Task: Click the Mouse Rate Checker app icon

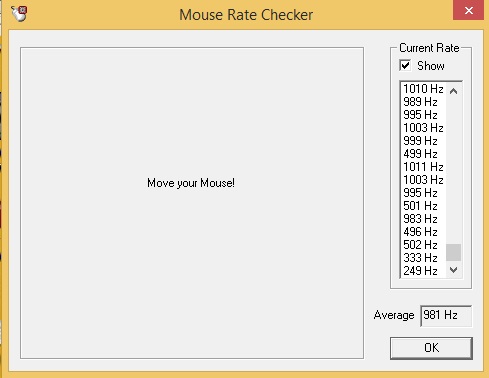Action: pos(19,14)
